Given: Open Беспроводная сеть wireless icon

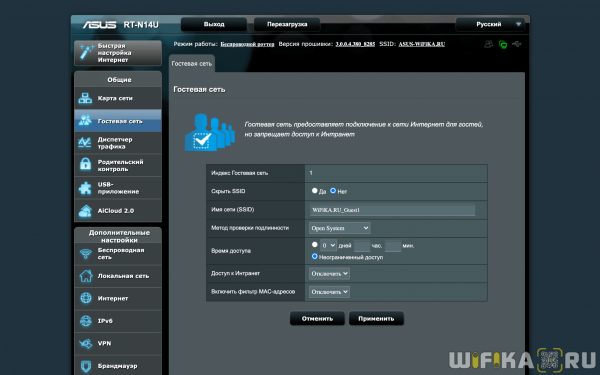Looking at the screenshot, I should pyautogui.click(x=86, y=254).
